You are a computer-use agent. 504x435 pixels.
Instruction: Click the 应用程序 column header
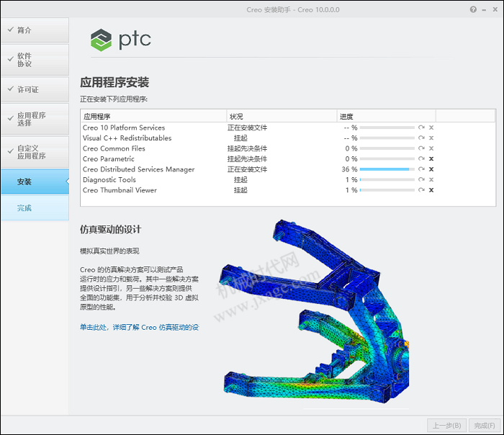click(x=153, y=116)
